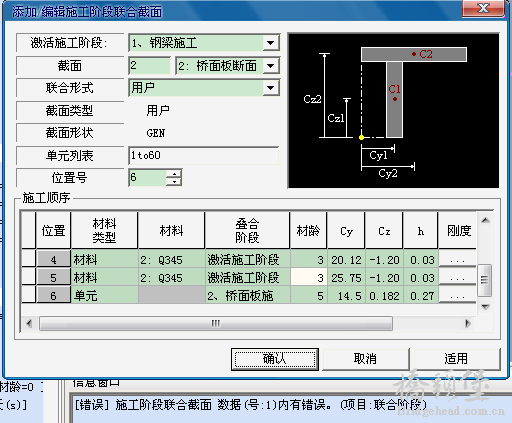
Task: Click 材料类型 cell 材料 in row 5
Action: (x=105, y=277)
